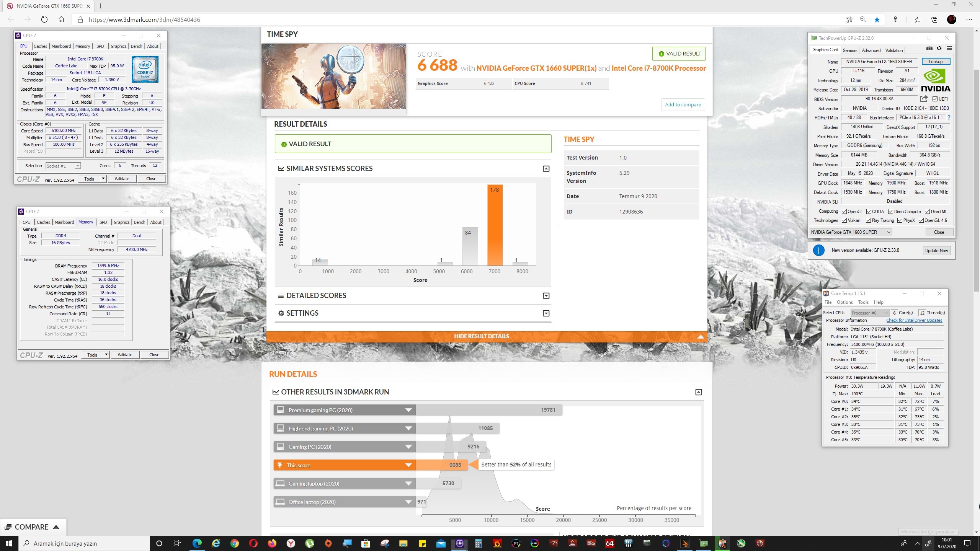This screenshot has width=980, height=551.
Task: Open Firefox from the taskbar
Action: pos(272,543)
